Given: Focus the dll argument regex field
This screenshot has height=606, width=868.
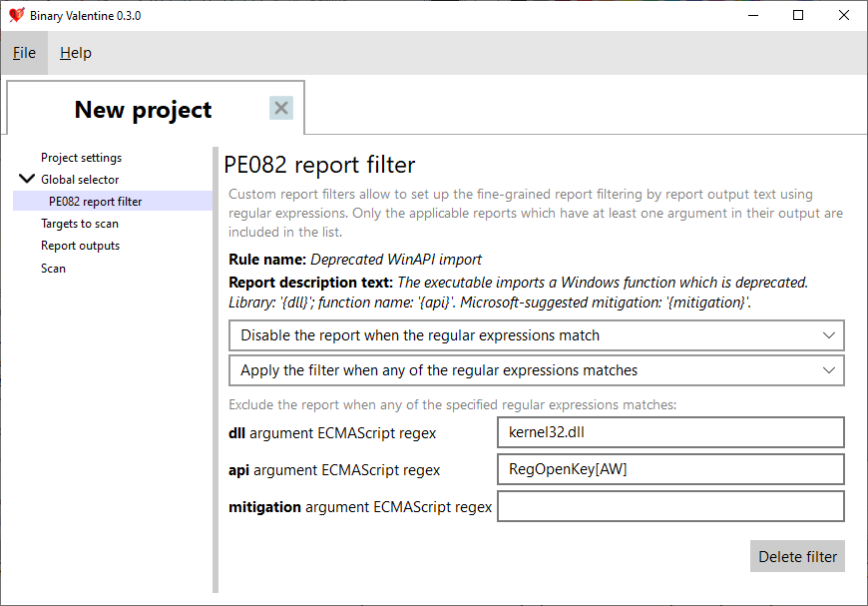Looking at the screenshot, I should [x=670, y=432].
